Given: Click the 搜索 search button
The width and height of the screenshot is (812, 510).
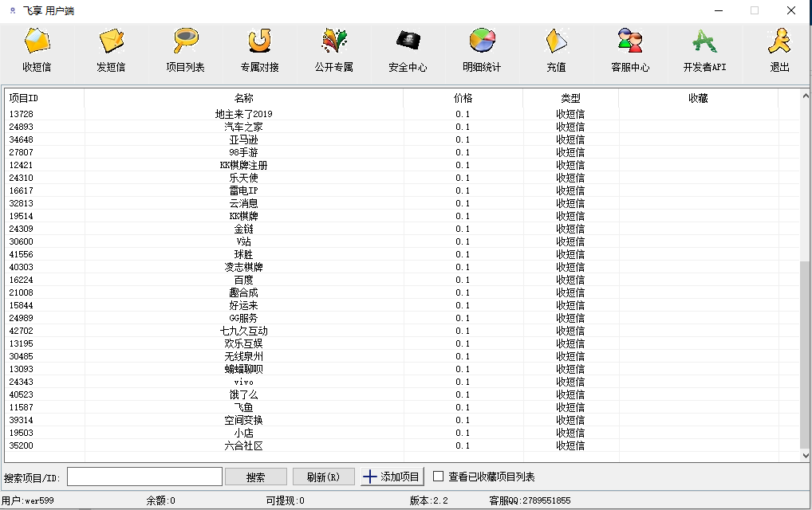Looking at the screenshot, I should (256, 477).
